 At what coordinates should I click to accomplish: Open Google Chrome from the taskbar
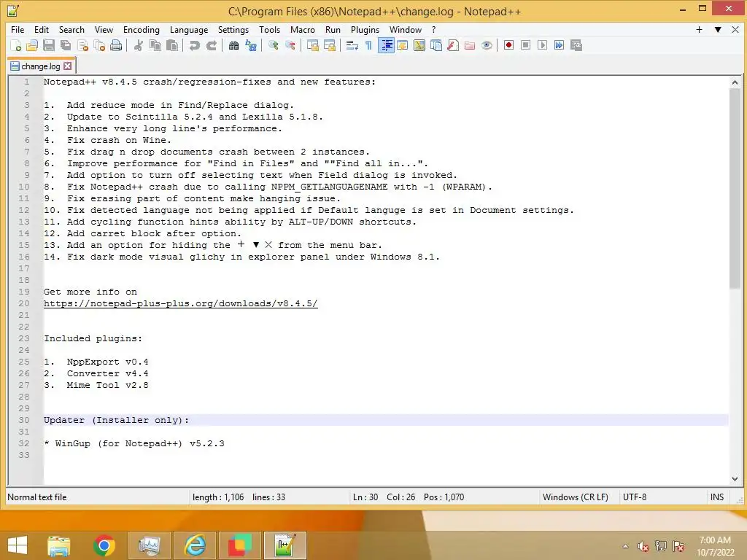pyautogui.click(x=104, y=545)
